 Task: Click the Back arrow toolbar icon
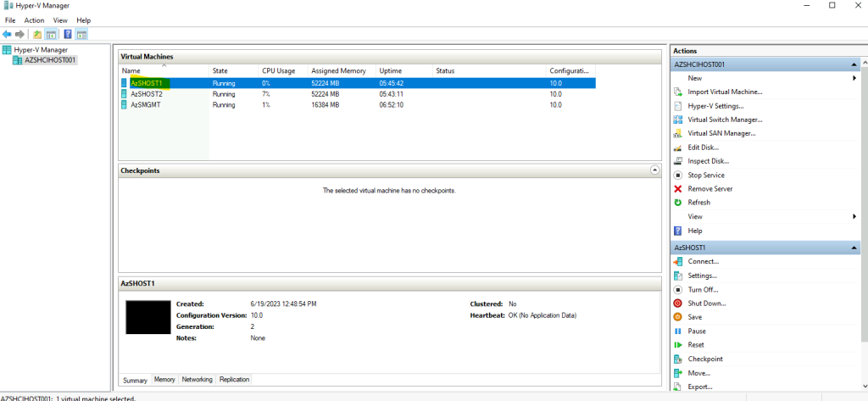pos(7,35)
